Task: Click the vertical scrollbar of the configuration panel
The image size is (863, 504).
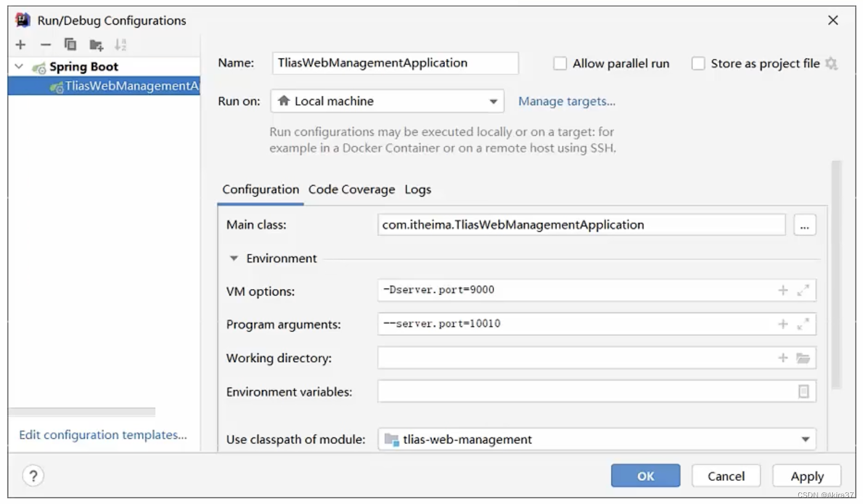Action: pos(836,274)
